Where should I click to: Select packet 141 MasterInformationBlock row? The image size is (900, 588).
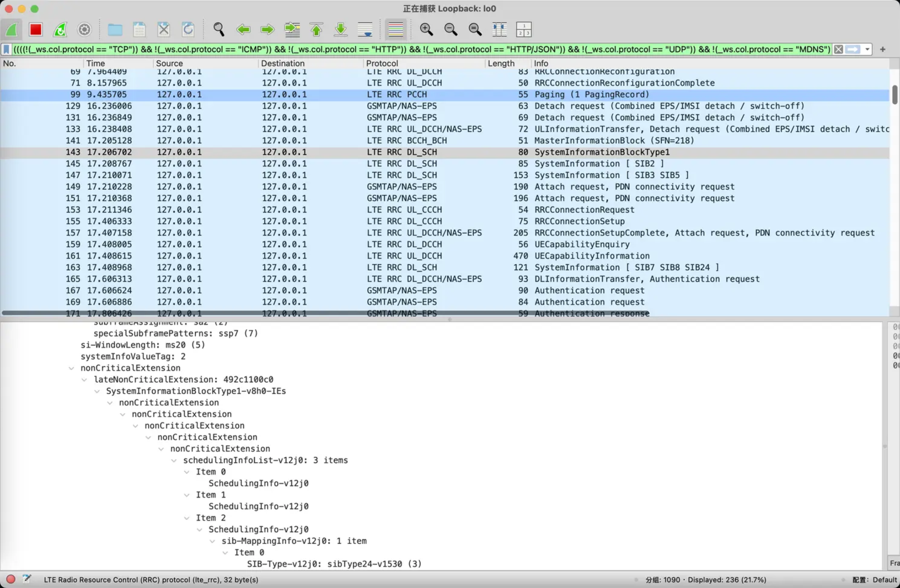tap(444, 140)
